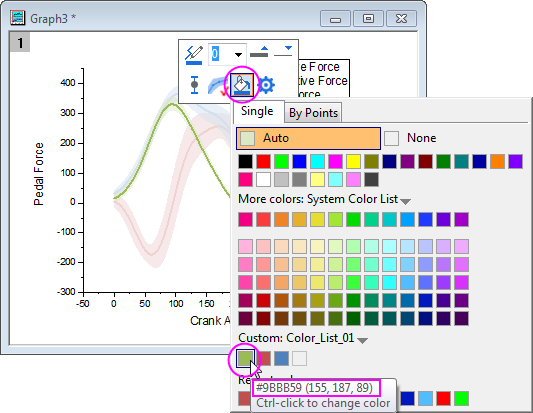Click the increase line width icon
533x413 pixels.
click(x=259, y=52)
